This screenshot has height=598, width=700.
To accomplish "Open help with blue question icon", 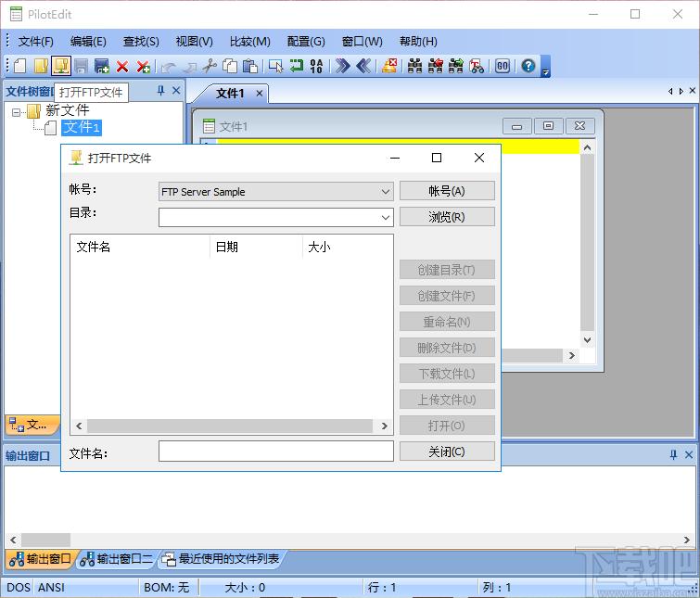I will pos(528,66).
